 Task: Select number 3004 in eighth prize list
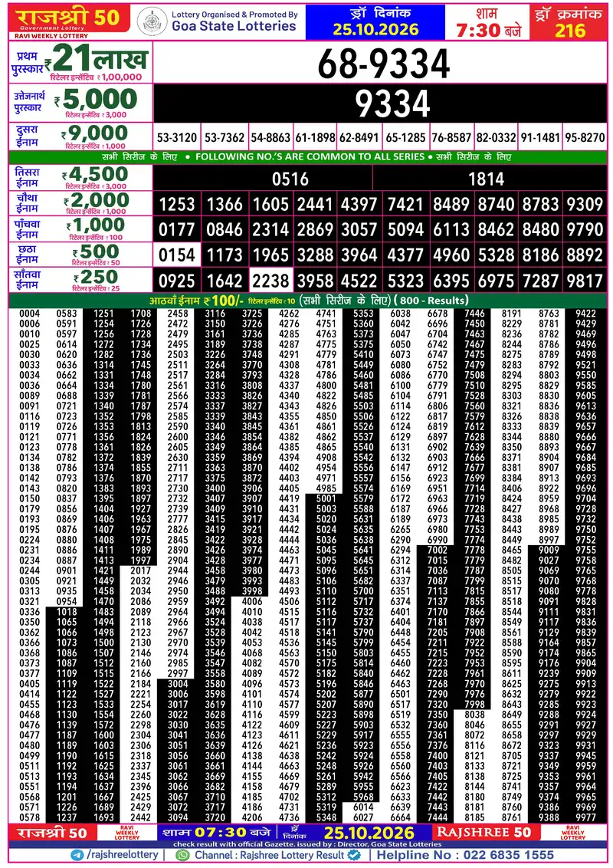[178, 684]
